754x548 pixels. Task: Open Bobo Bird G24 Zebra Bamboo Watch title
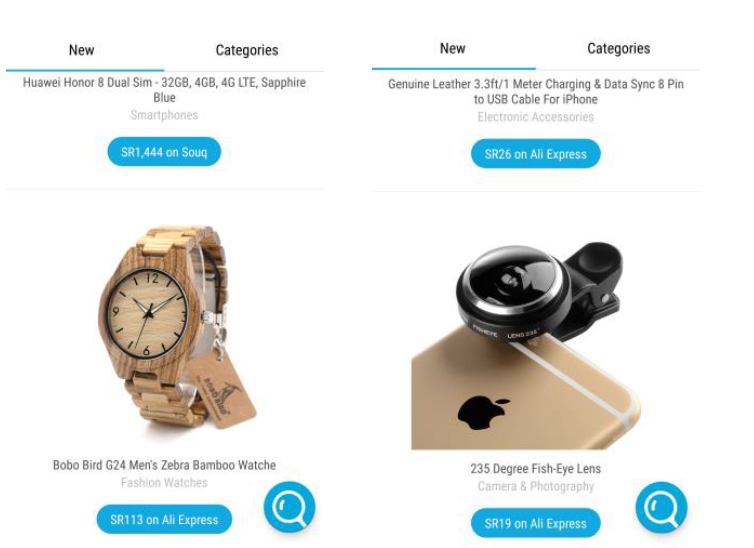pyautogui.click(x=164, y=465)
